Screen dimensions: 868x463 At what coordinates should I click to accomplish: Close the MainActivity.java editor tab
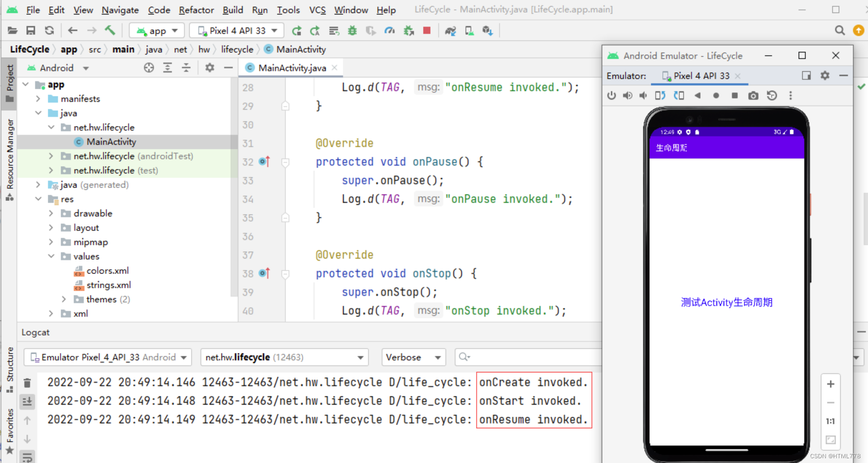tap(335, 68)
